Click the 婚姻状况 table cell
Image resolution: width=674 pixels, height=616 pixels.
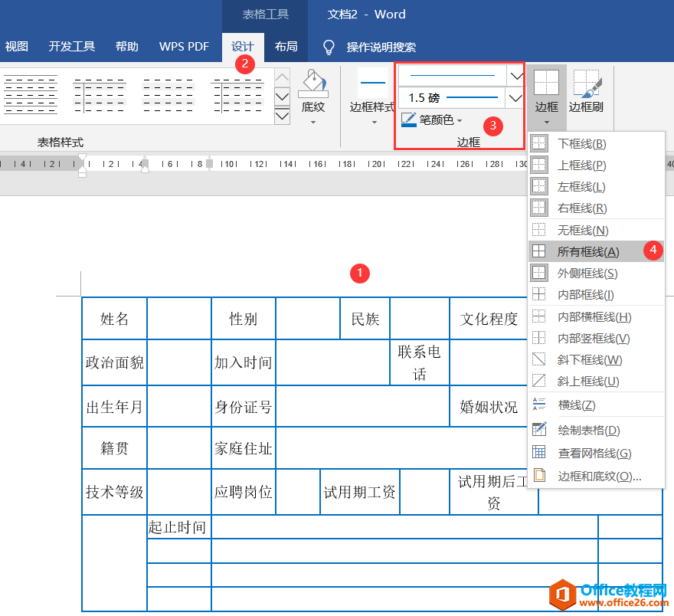pos(489,406)
